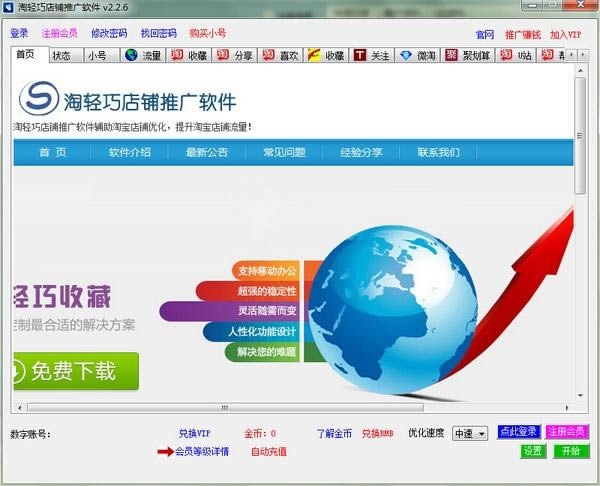Click the app icon in the title bar
Screen dimensions: 600x486
pos(7,7)
